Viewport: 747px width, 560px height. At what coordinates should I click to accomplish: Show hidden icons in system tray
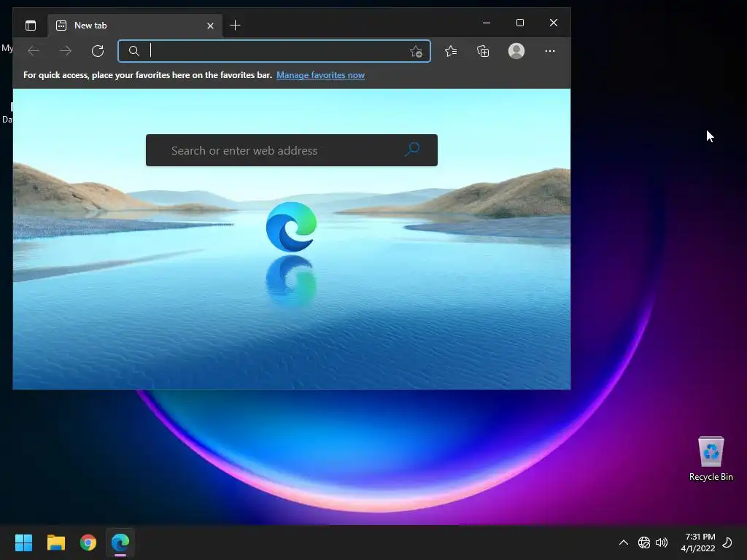pos(623,542)
